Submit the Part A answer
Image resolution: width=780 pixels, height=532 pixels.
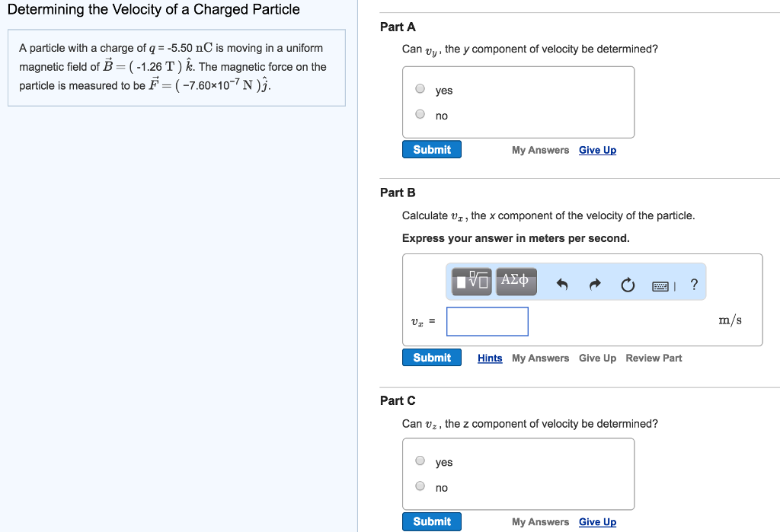tap(431, 149)
